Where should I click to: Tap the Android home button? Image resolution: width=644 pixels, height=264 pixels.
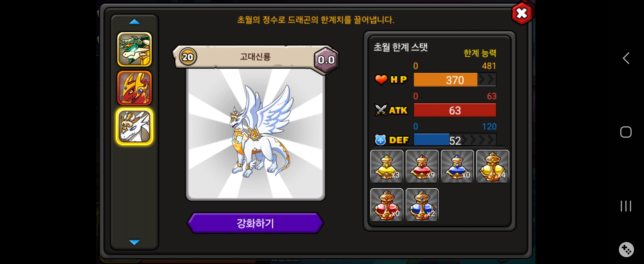pos(626,132)
